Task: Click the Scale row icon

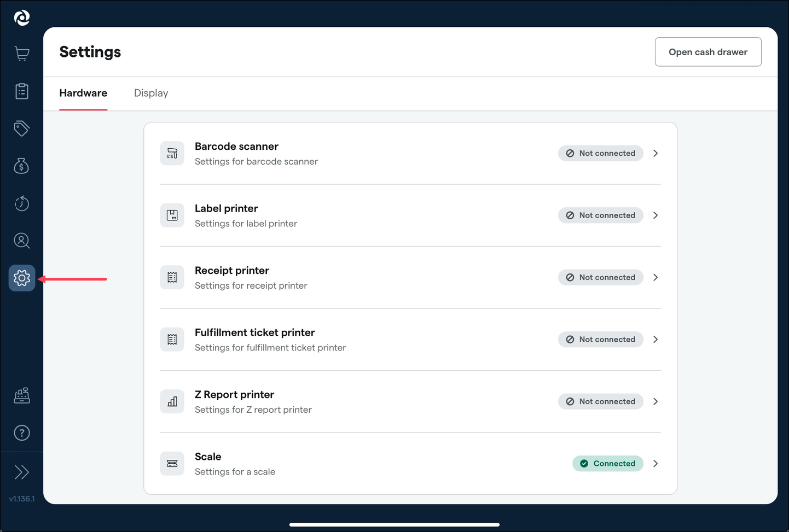Action: (x=172, y=464)
